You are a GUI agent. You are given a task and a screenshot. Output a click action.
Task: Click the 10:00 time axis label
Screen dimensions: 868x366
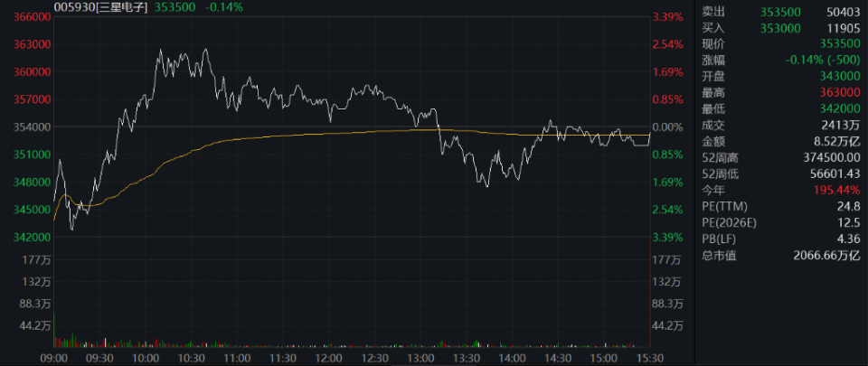pos(146,357)
